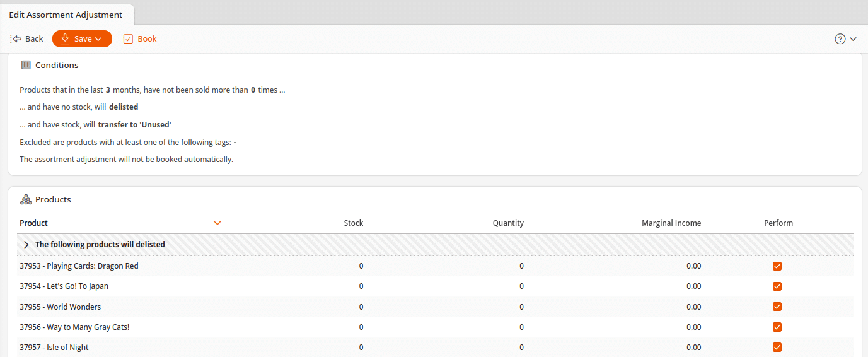Click the Product column header

34,223
